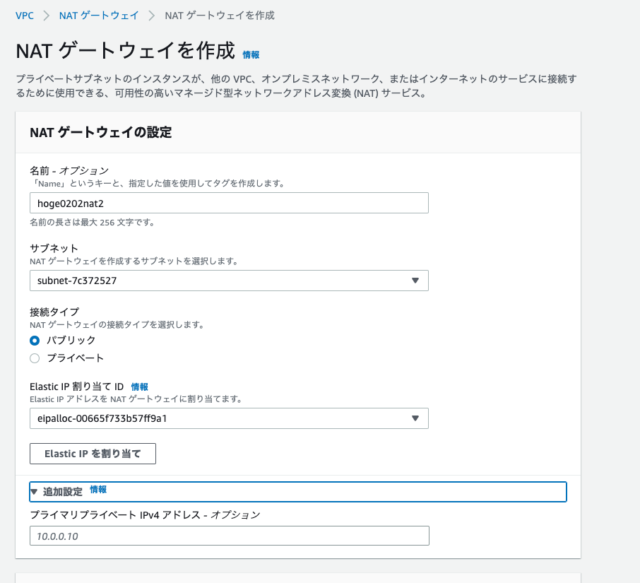The height and width of the screenshot is (583, 640).
Task: Open the subnet-7c372527 subnet dropdown
Action: point(229,280)
